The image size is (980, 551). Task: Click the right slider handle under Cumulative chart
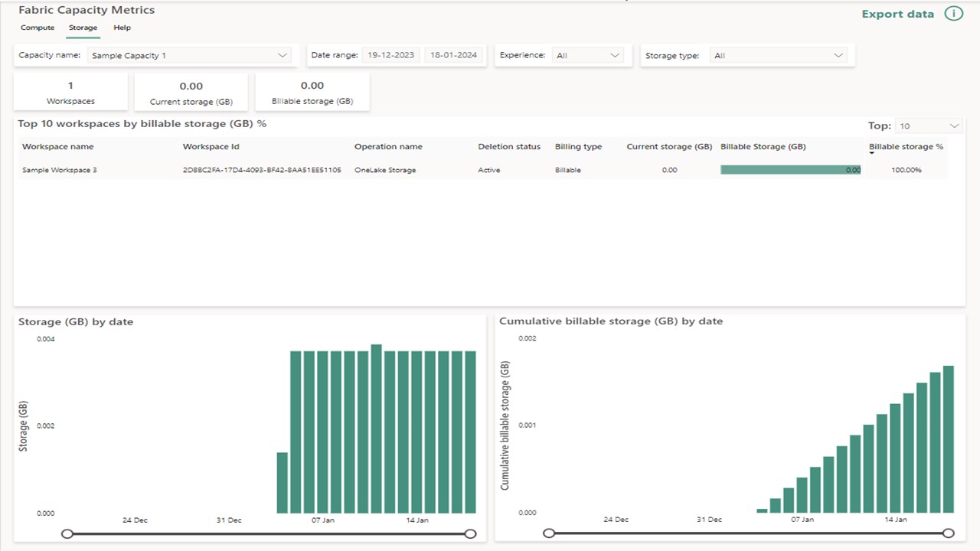949,533
